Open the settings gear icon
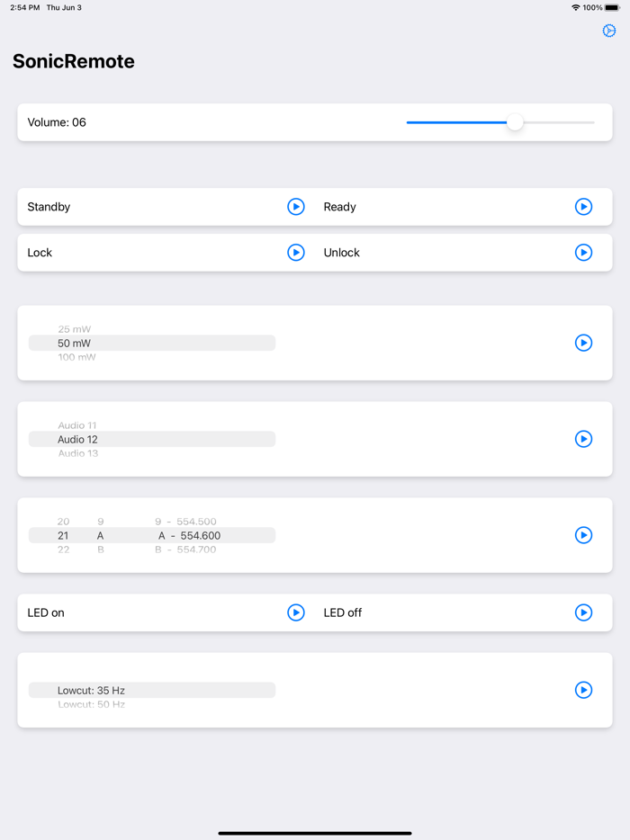Image resolution: width=630 pixels, height=840 pixels. [x=609, y=31]
